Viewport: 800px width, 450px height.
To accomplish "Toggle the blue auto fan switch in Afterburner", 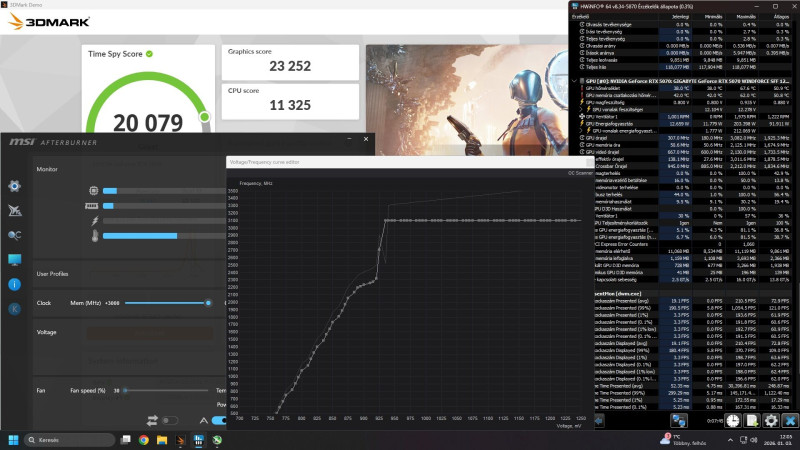I will pos(219,420).
